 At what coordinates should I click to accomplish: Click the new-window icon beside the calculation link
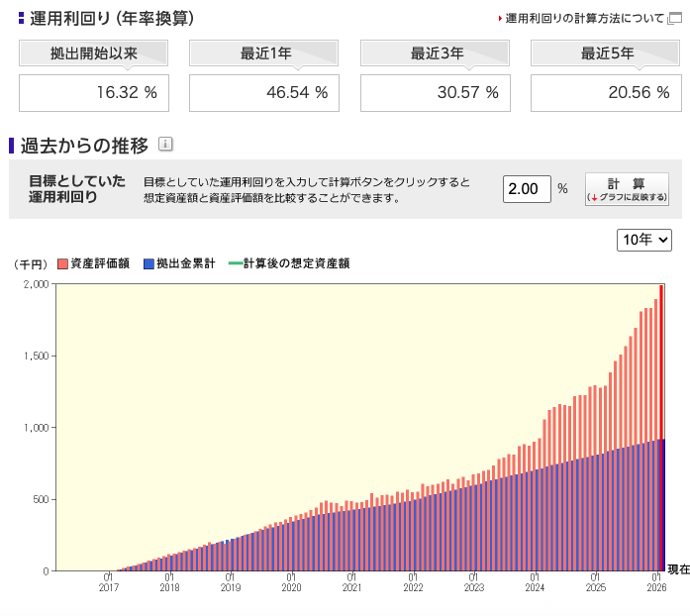(x=674, y=19)
